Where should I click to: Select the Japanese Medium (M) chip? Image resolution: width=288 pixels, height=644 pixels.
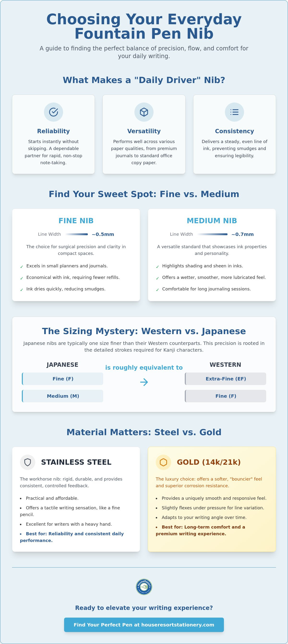[62, 396]
